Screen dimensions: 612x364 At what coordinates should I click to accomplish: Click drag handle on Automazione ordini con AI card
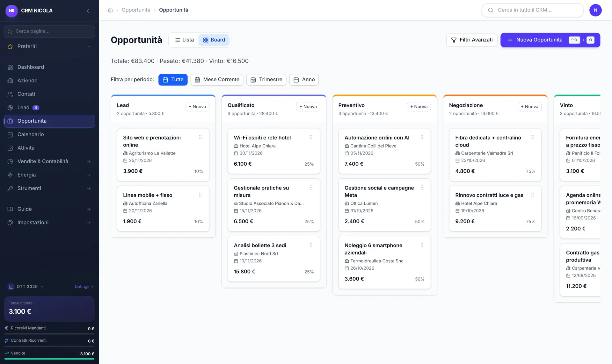(422, 137)
